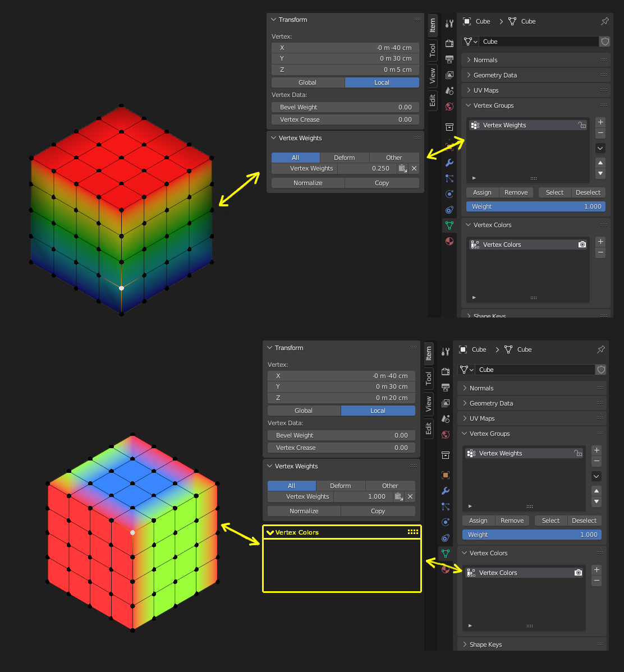
Task: Click pin icon in lower properties editor header
Action: [x=601, y=349]
